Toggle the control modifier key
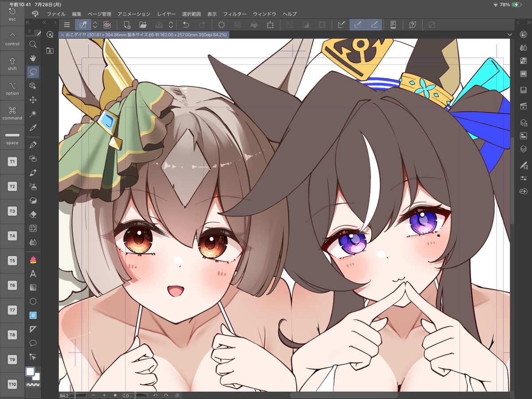 point(12,39)
